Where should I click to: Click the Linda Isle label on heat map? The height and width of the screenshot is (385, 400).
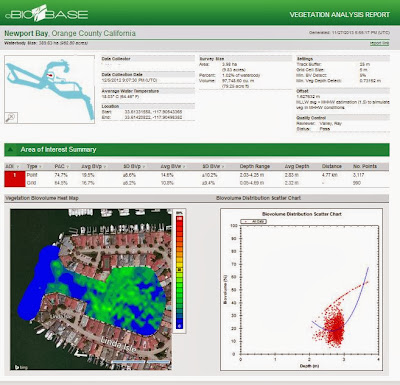pyautogui.click(x=119, y=343)
